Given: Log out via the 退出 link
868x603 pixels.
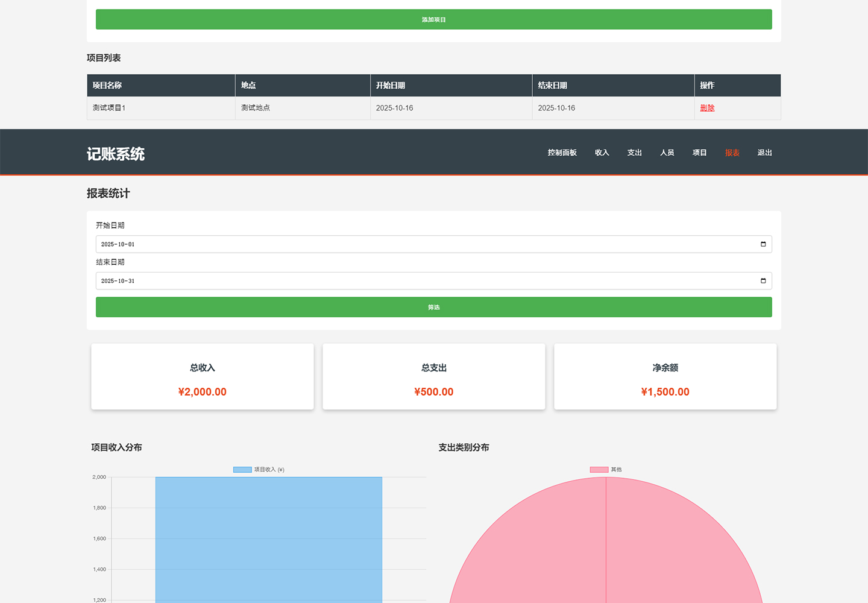Looking at the screenshot, I should click(x=764, y=153).
